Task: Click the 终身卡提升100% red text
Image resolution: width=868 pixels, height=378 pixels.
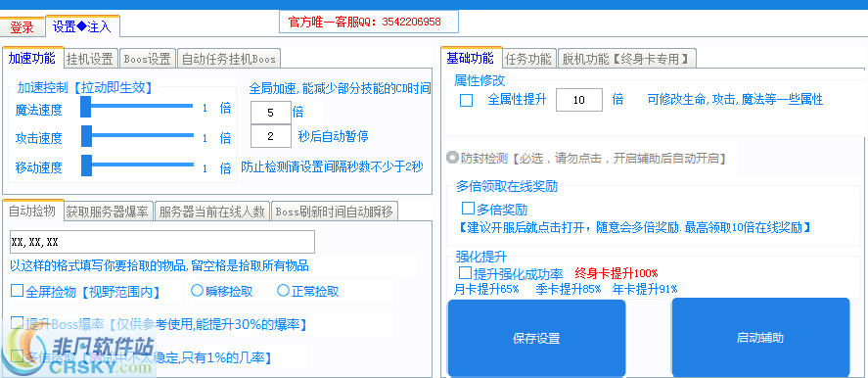Action: pos(617,273)
